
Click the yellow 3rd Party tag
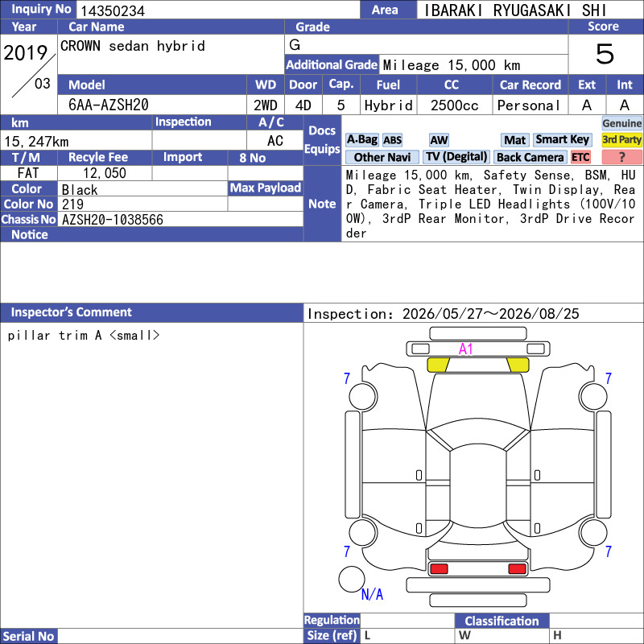tap(621, 140)
